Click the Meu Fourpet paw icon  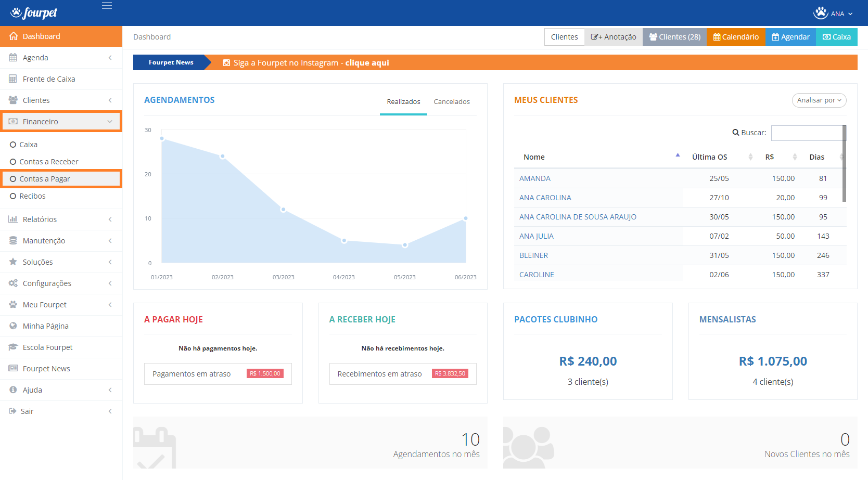click(13, 305)
